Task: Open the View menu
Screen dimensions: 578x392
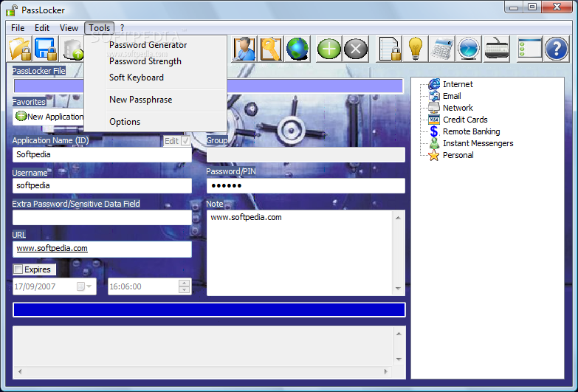Action: 69,28
